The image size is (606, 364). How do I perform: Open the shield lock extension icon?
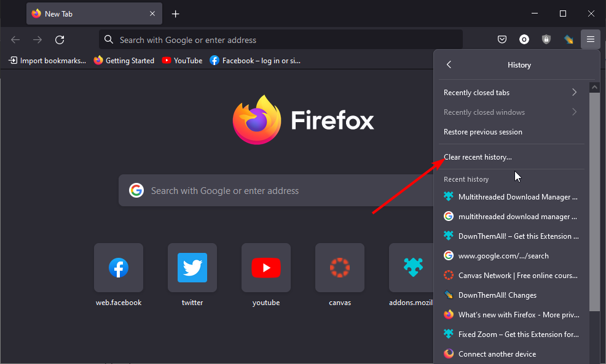(x=546, y=39)
